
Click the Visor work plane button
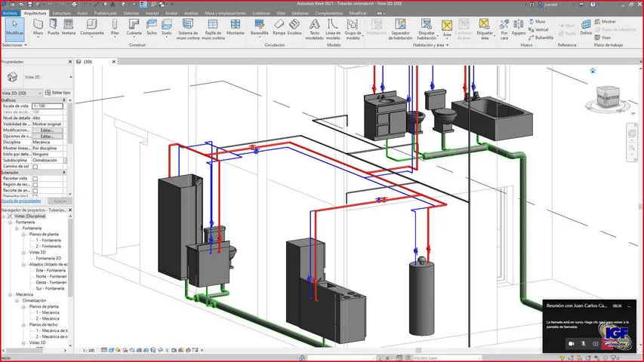pyautogui.click(x=603, y=38)
